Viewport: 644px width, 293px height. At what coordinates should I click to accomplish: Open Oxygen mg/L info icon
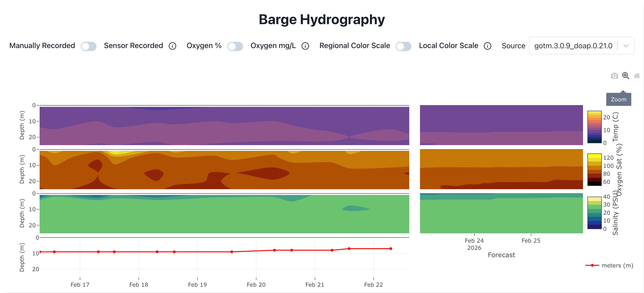point(305,46)
